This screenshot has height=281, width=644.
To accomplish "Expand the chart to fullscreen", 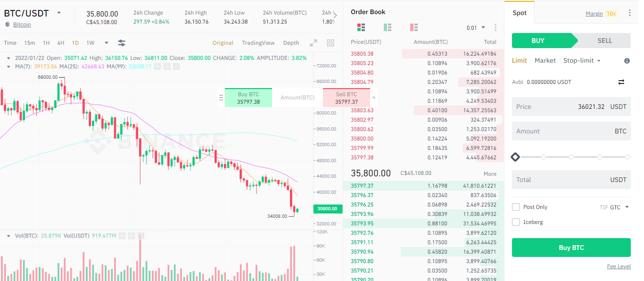I will (x=314, y=42).
